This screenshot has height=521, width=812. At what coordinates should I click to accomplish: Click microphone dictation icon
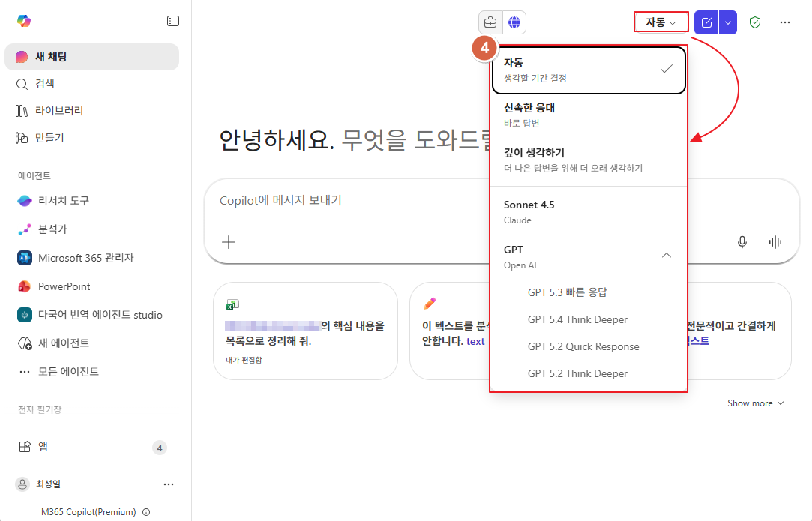(742, 242)
